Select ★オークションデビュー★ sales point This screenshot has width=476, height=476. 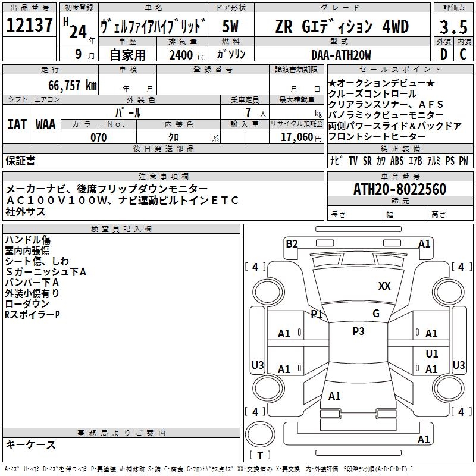(381, 83)
